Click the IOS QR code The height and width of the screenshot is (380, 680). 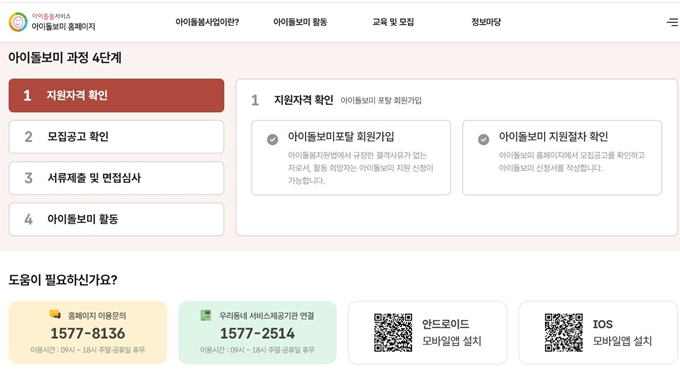(564, 333)
